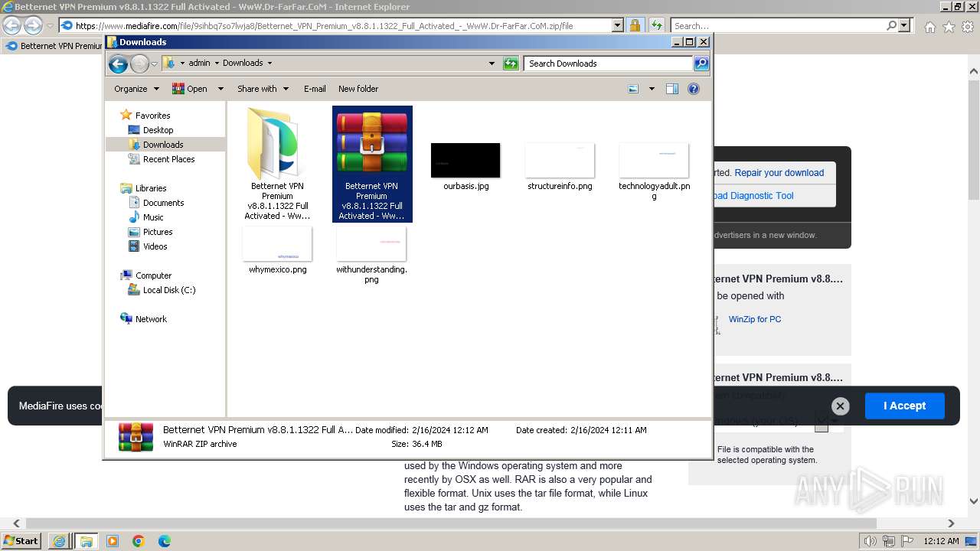The image size is (980, 551).
Task: Select the whymexico.png file
Action: point(277,250)
